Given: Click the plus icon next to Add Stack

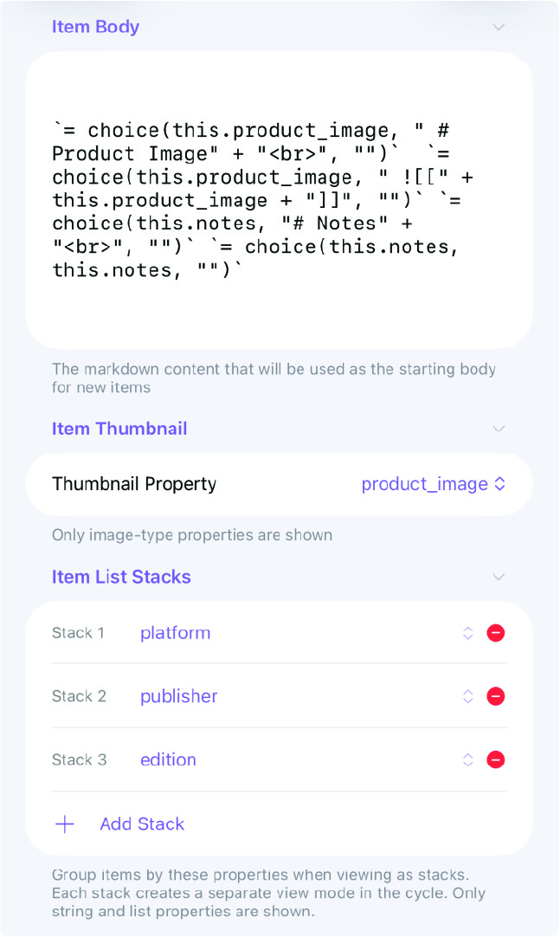Looking at the screenshot, I should point(65,824).
